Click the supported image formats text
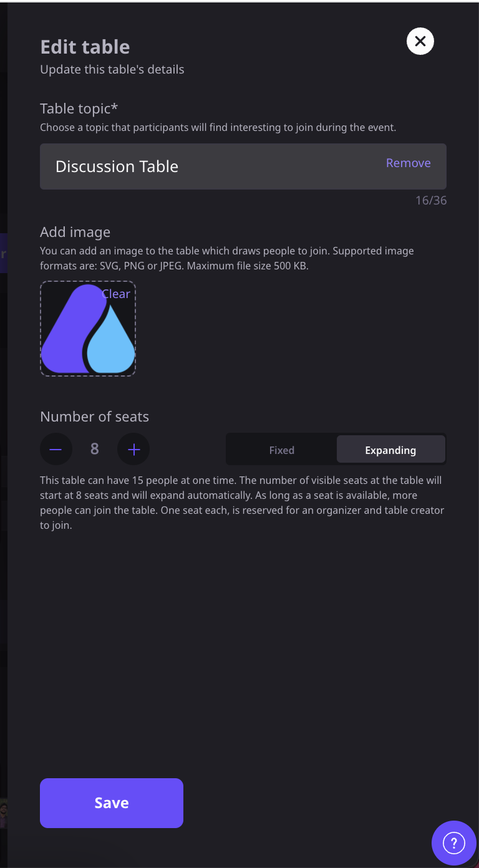The image size is (479, 868). 227,258
